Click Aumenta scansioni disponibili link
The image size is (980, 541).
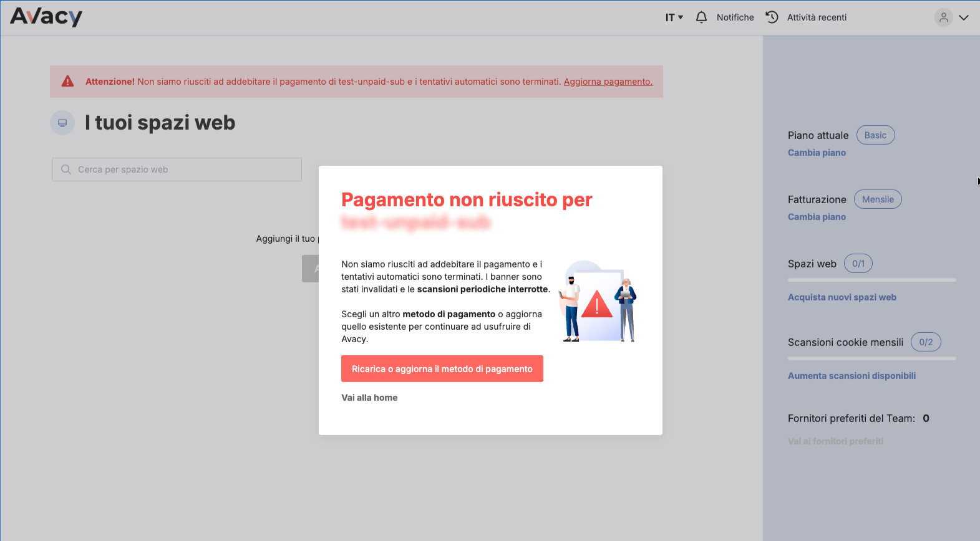point(851,376)
